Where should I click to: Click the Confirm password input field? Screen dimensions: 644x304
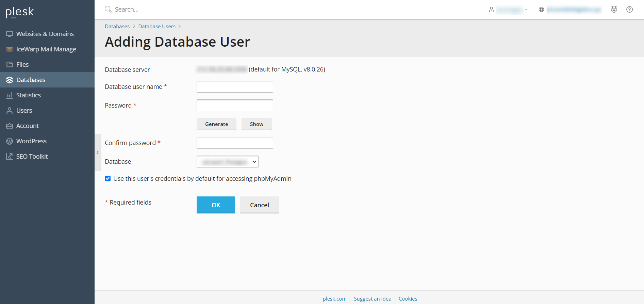[x=235, y=143]
